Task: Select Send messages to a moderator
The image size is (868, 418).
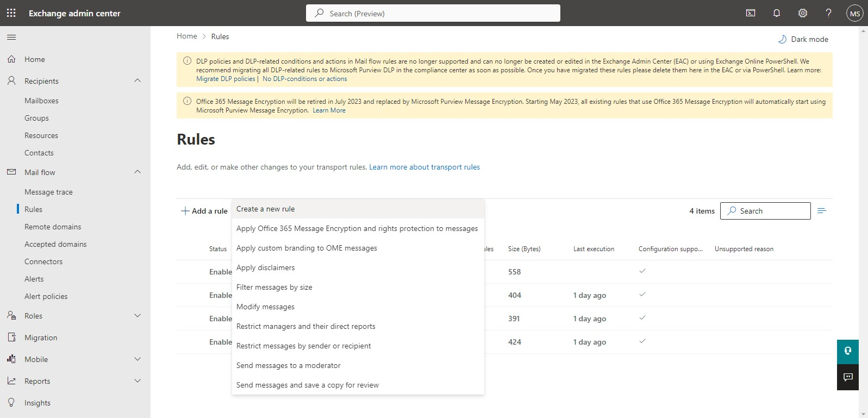Action: click(x=358, y=365)
